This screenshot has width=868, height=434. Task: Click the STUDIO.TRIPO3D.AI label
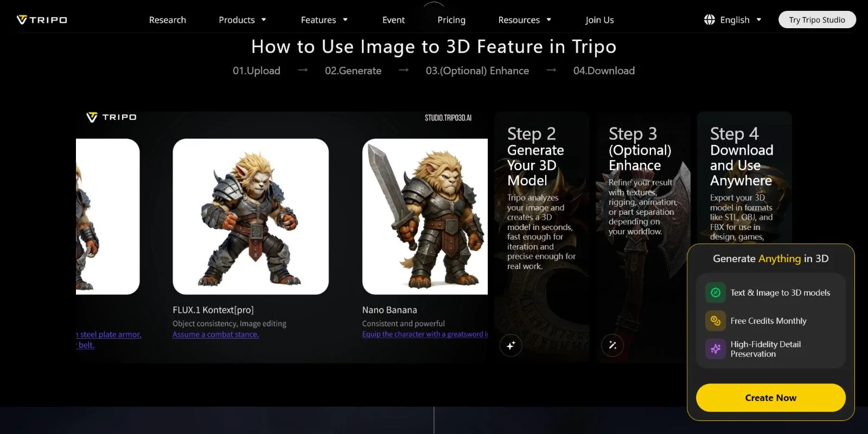[448, 118]
